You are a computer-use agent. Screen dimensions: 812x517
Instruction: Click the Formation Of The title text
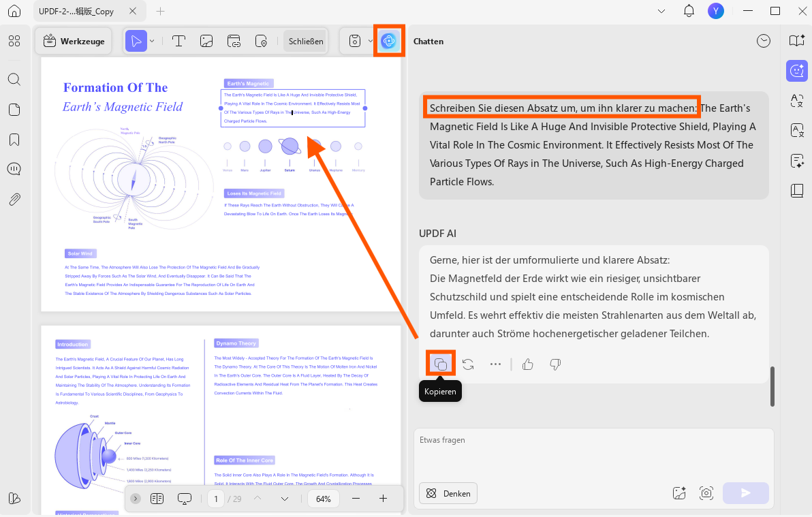[116, 88]
